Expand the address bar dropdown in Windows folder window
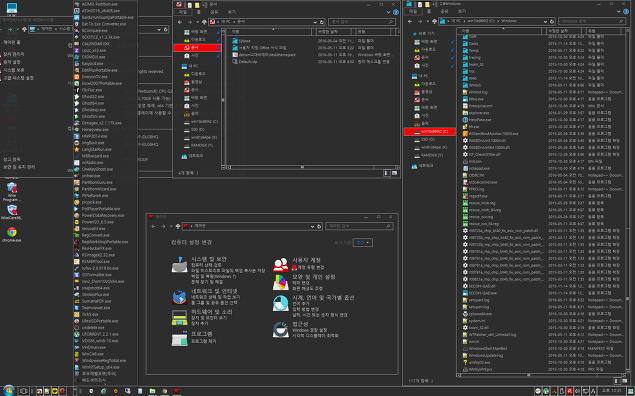The width and height of the screenshot is (635, 396). pyautogui.click(x=545, y=21)
